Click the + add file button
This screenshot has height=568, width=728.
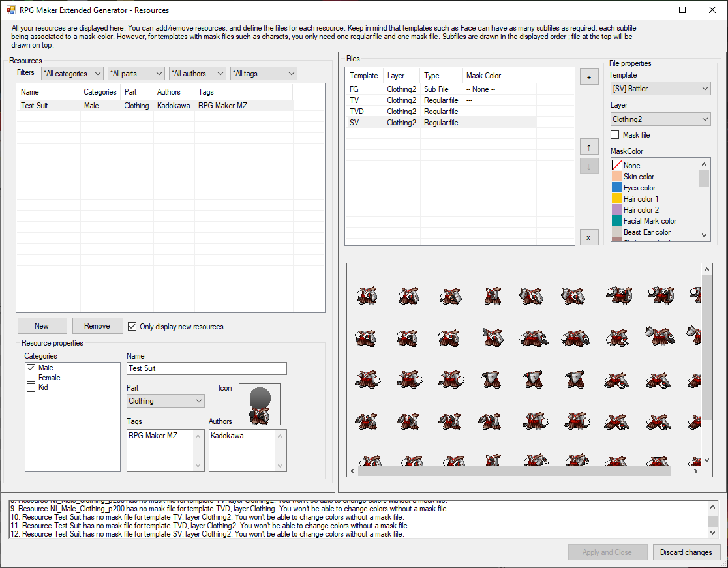pos(588,77)
